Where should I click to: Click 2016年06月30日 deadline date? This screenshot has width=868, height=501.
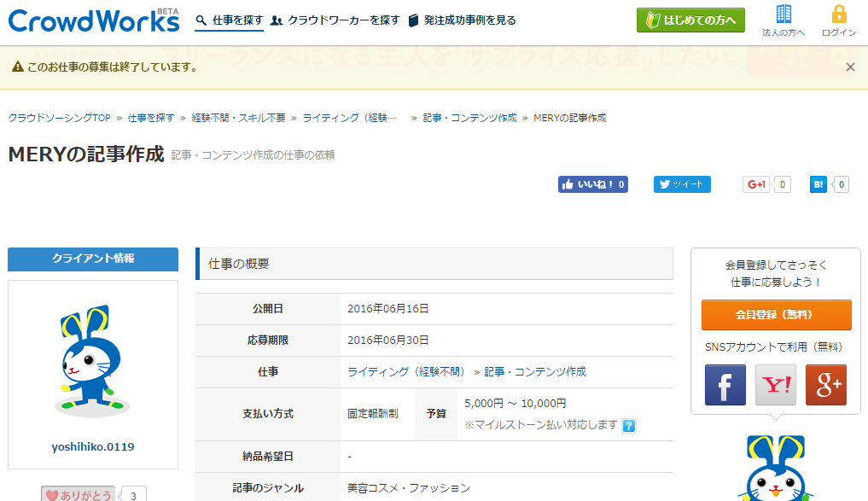click(388, 341)
